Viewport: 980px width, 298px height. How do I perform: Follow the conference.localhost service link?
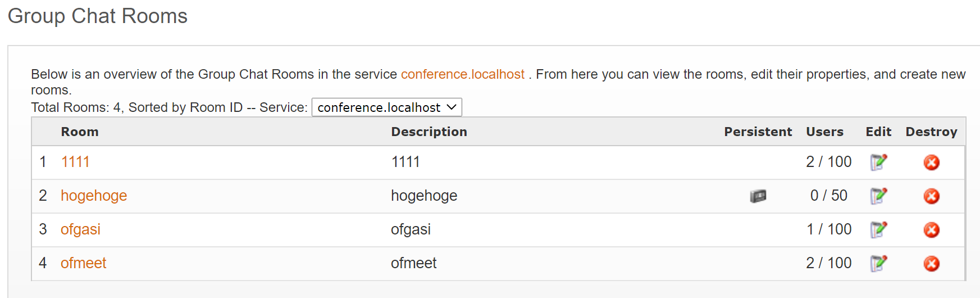[462, 74]
